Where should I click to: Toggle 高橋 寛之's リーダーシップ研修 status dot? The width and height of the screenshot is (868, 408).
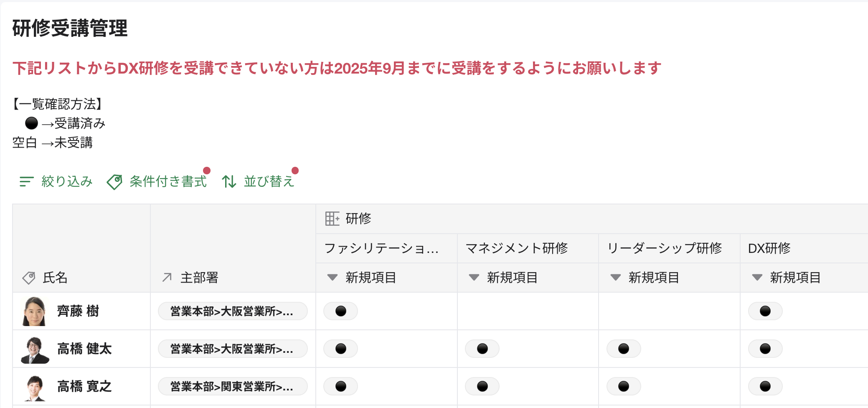point(623,386)
